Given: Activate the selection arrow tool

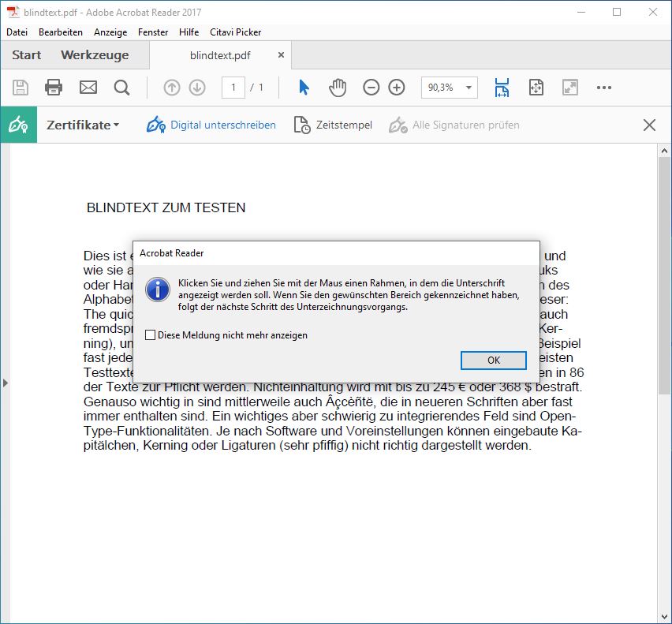Looking at the screenshot, I should click(304, 88).
